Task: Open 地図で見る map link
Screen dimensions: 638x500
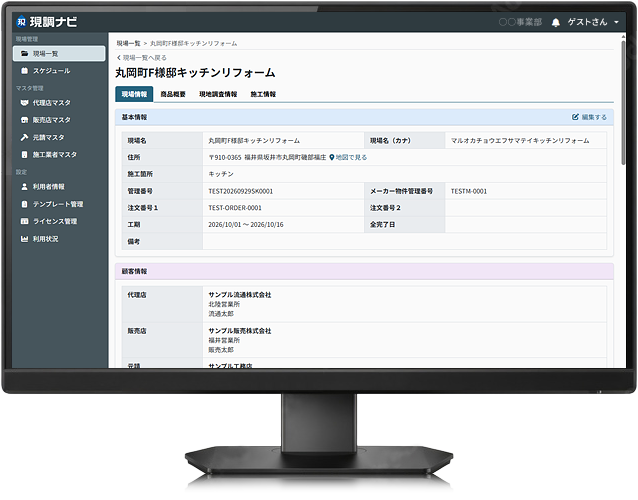Action: coord(351,157)
